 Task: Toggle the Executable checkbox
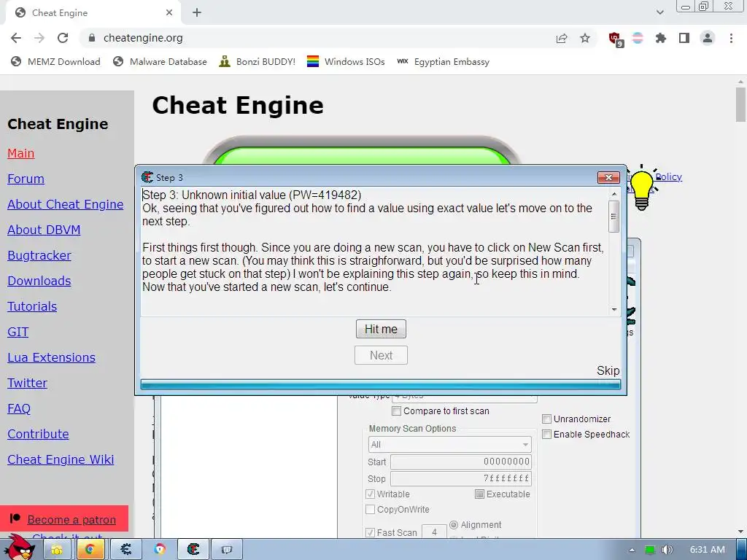pos(479,494)
